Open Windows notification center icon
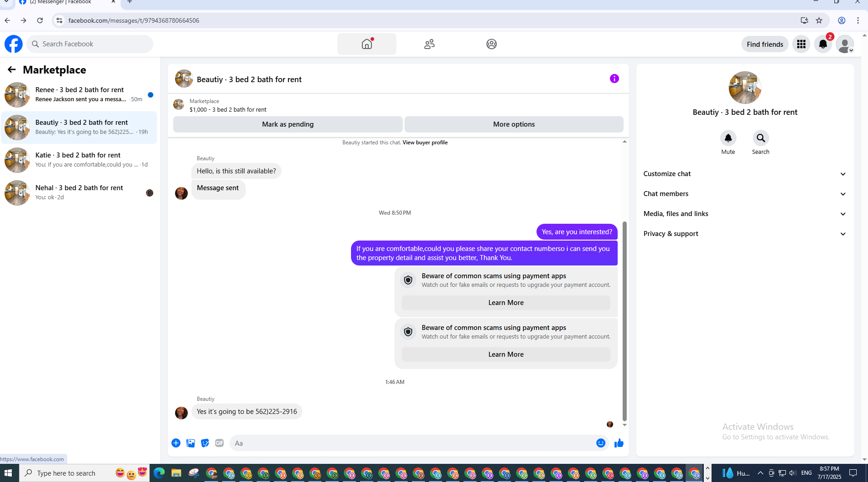This screenshot has width=868, height=482. tap(853, 473)
